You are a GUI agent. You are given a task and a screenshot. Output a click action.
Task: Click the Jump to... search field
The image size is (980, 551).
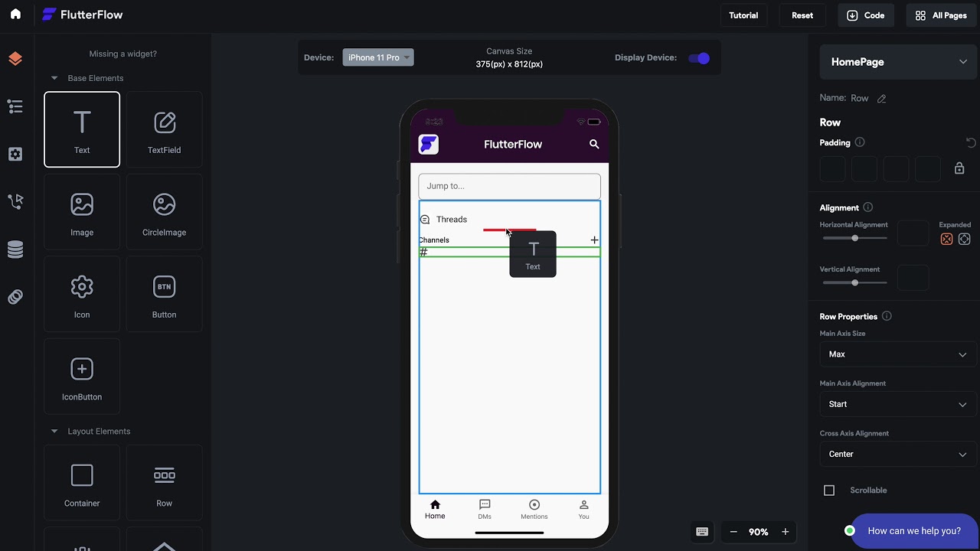(509, 186)
